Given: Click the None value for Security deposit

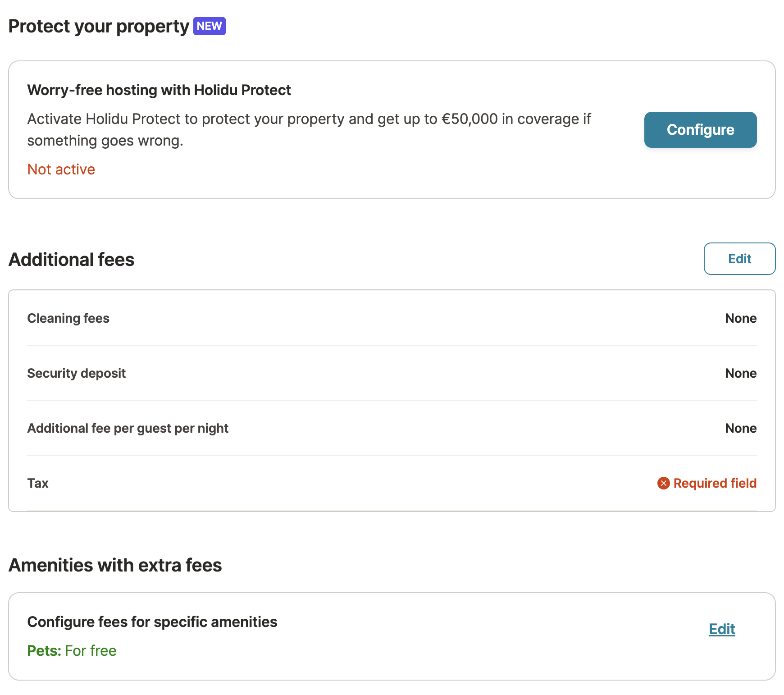Looking at the screenshot, I should coord(741,373).
